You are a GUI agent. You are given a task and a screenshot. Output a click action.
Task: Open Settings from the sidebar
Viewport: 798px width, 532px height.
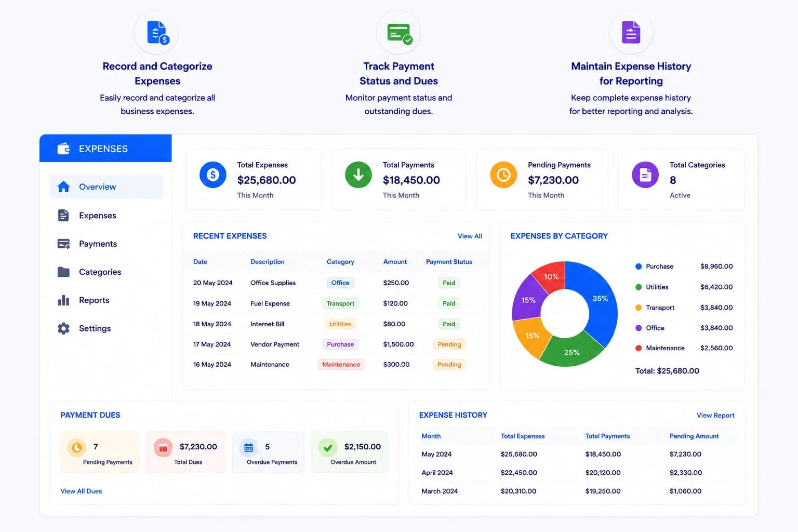click(107, 328)
